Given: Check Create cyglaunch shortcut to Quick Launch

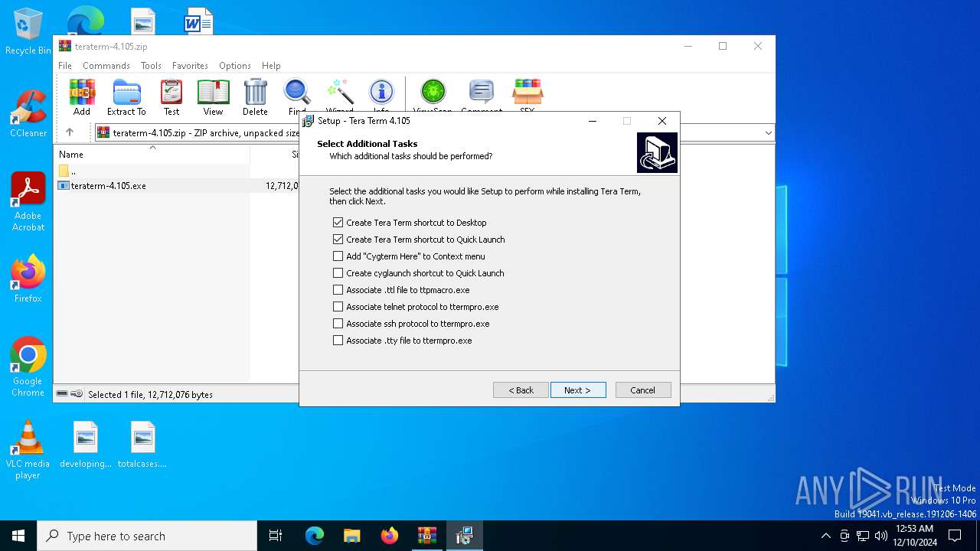Looking at the screenshot, I should (x=338, y=273).
